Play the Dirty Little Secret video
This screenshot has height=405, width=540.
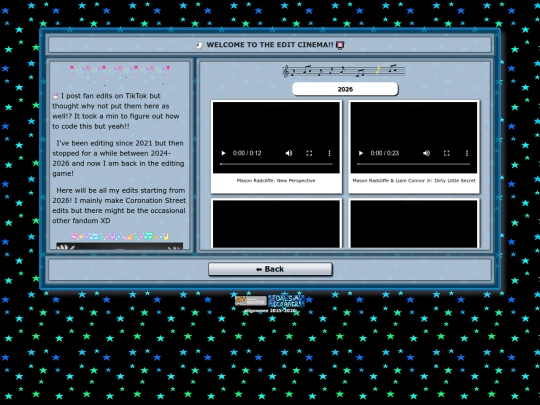(x=361, y=153)
